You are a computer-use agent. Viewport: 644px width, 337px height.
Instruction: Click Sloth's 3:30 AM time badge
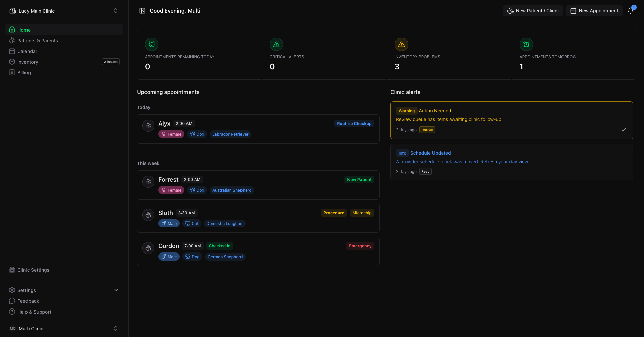click(x=186, y=213)
